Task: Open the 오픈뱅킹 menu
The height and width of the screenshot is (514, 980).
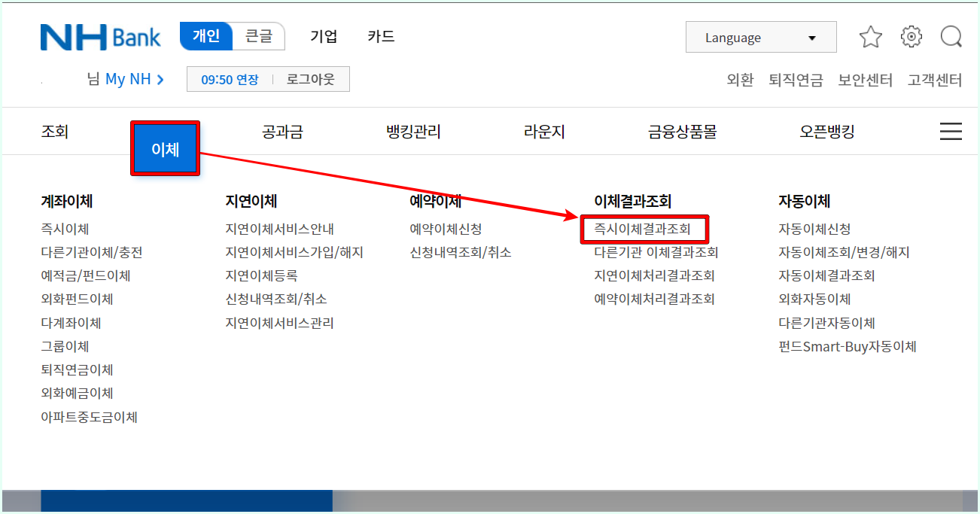Action: click(x=826, y=131)
